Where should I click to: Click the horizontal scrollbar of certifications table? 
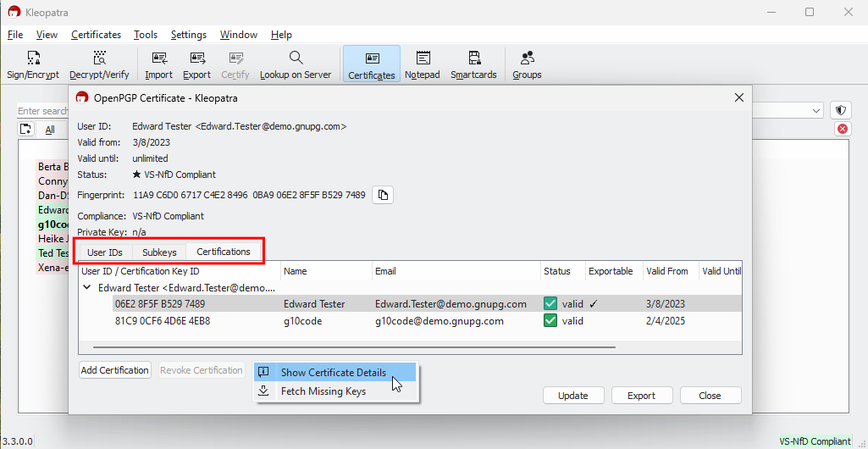pos(354,347)
